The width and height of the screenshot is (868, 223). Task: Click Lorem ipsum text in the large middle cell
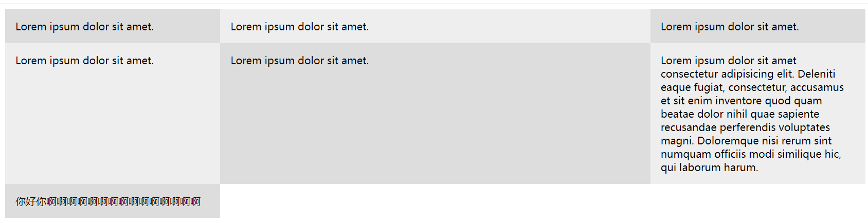[x=299, y=61]
